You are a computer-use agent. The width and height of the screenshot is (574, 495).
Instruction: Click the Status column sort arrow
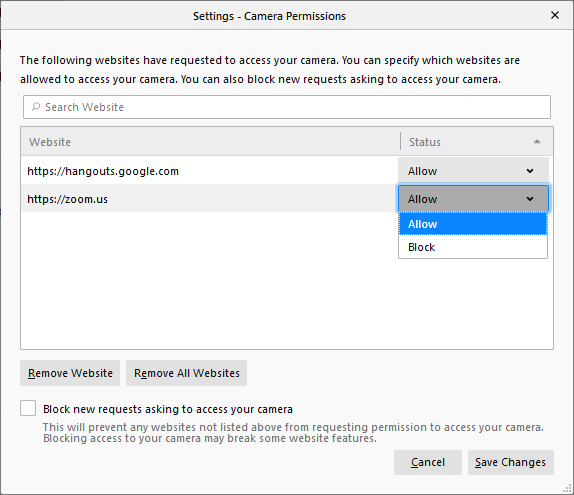pyautogui.click(x=537, y=142)
